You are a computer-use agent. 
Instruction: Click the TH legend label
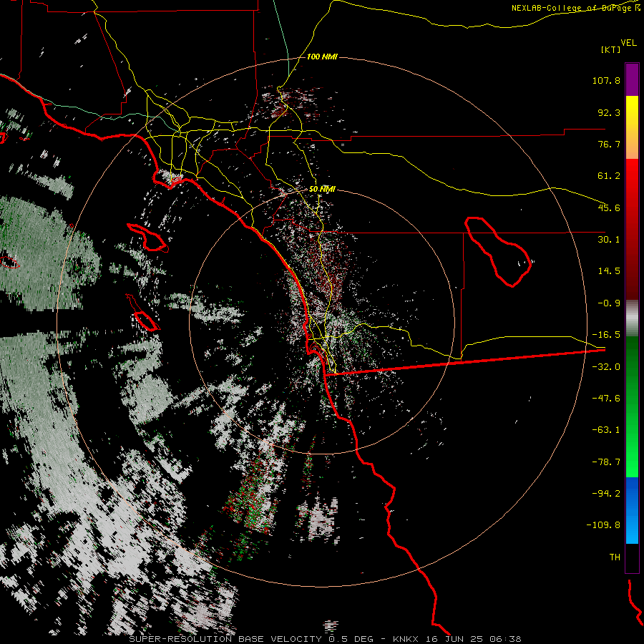coord(615,557)
